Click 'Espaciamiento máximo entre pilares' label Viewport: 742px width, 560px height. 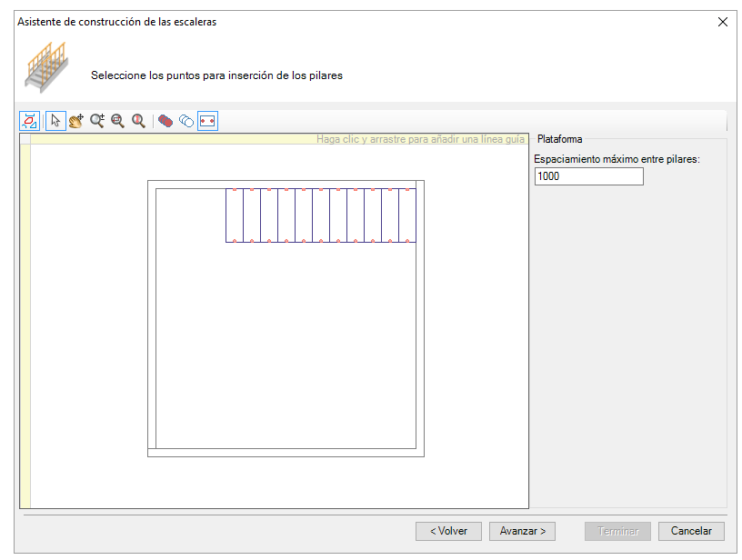point(617,159)
